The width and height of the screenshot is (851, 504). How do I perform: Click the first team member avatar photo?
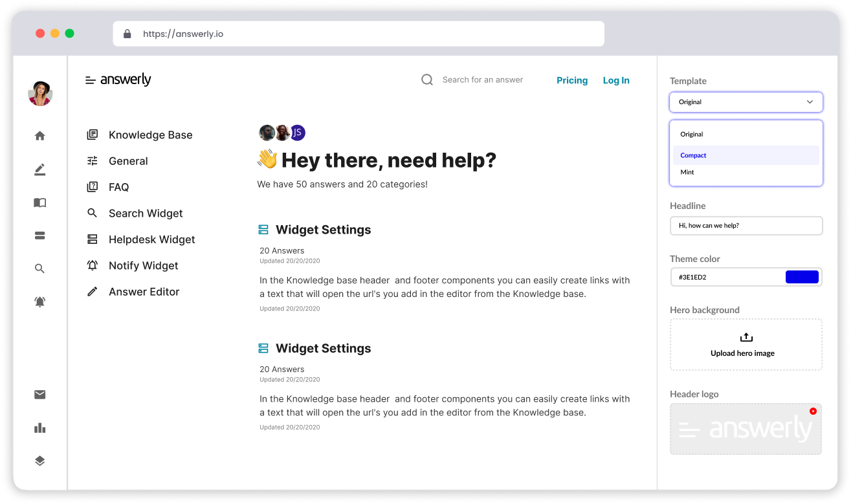(267, 133)
